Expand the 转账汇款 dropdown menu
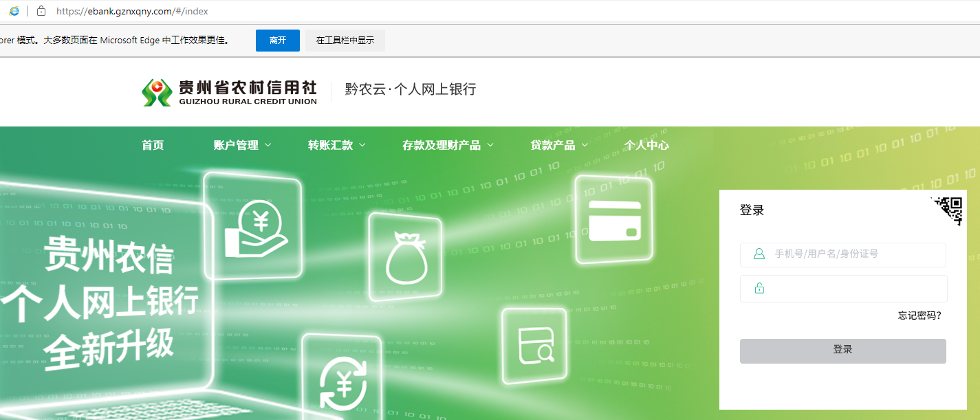 point(336,145)
